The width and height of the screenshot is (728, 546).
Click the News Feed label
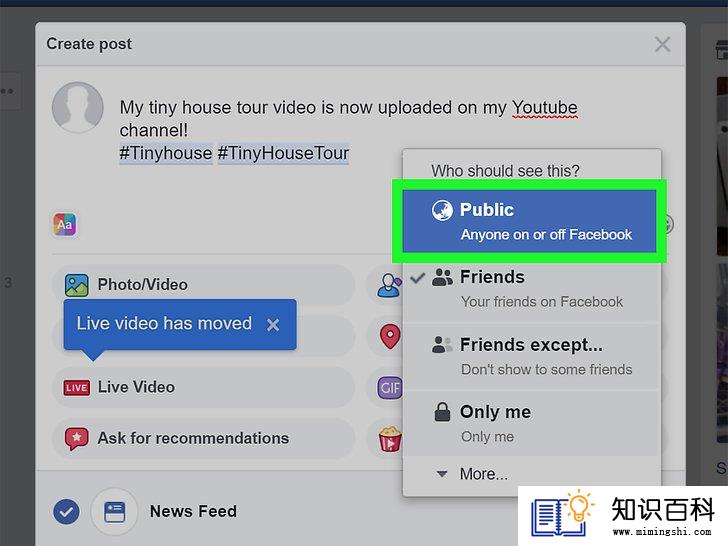tap(193, 511)
